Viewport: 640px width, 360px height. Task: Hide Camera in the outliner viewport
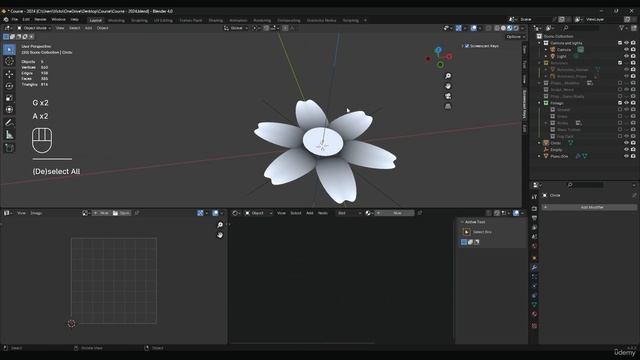(626, 50)
